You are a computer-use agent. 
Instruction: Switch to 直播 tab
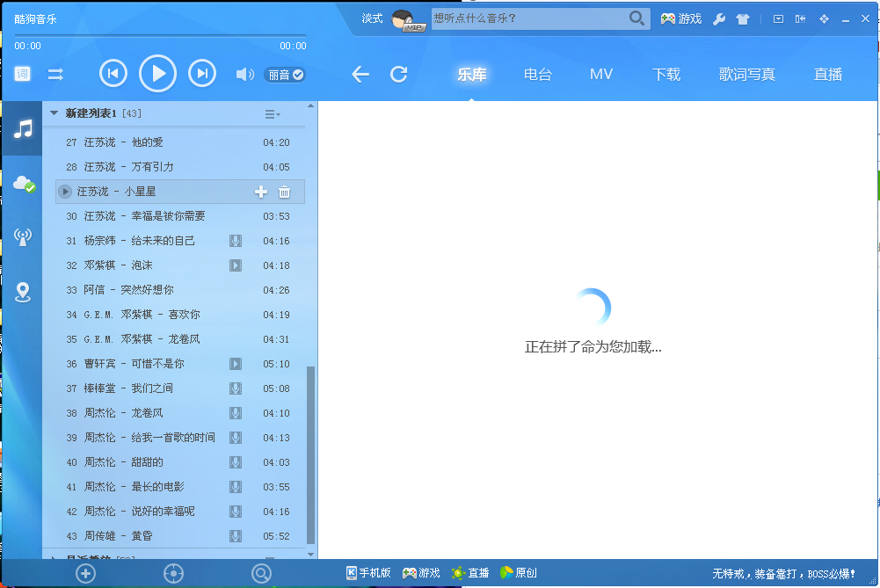828,74
